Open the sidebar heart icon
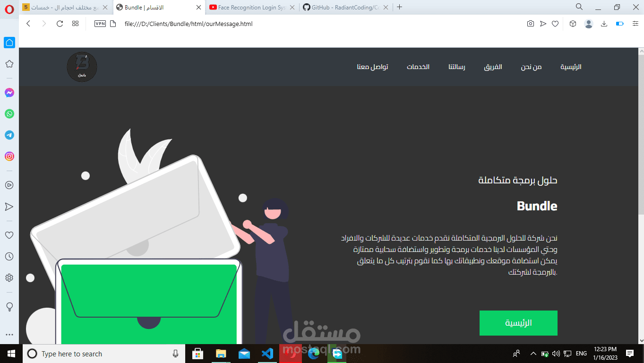This screenshot has height=363, width=644. pyautogui.click(x=9, y=235)
